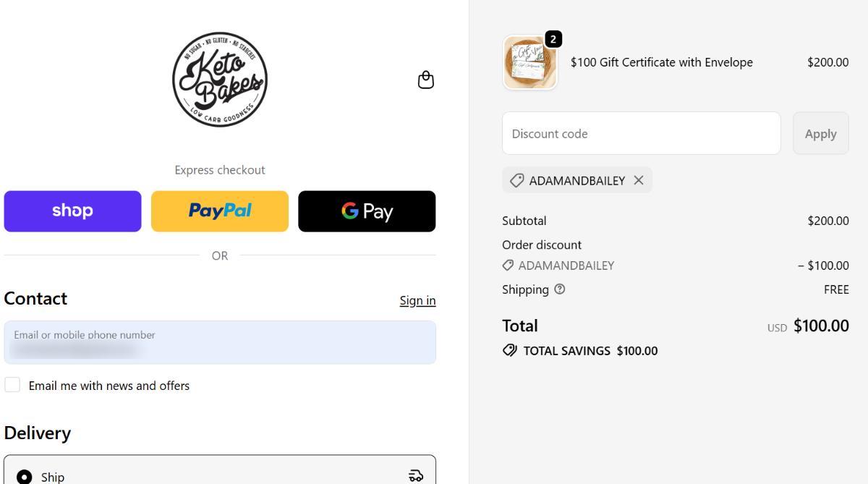Click the delivery truck icon on Ship option
This screenshot has height=484, width=868.
click(416, 475)
